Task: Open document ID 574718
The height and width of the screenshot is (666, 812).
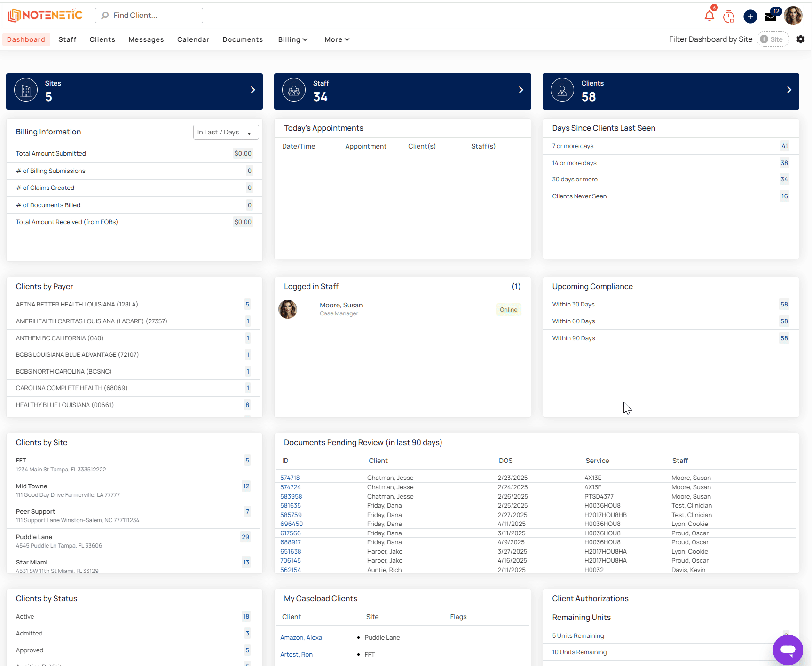Action: tap(290, 478)
